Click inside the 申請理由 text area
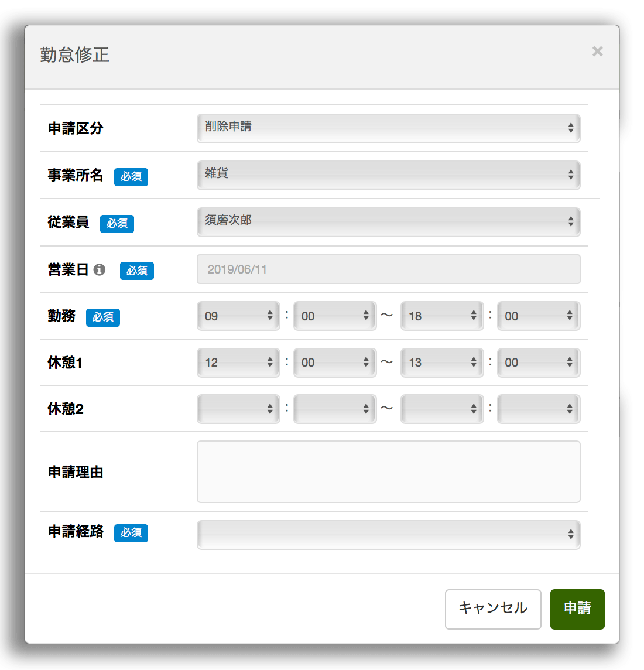 (x=388, y=472)
